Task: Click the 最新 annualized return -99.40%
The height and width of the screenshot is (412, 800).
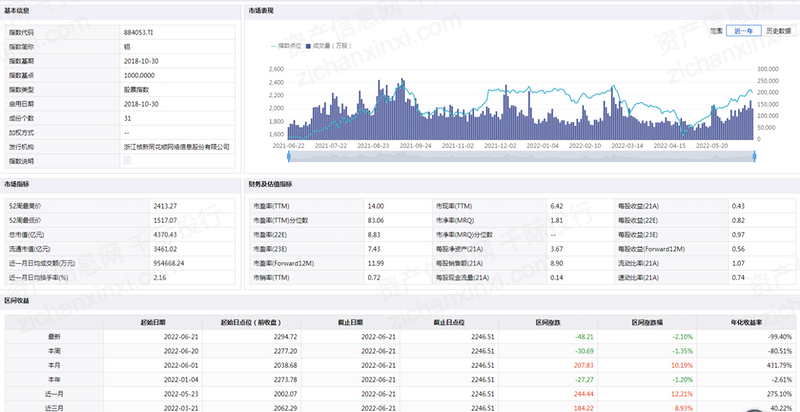Action: tap(780, 337)
